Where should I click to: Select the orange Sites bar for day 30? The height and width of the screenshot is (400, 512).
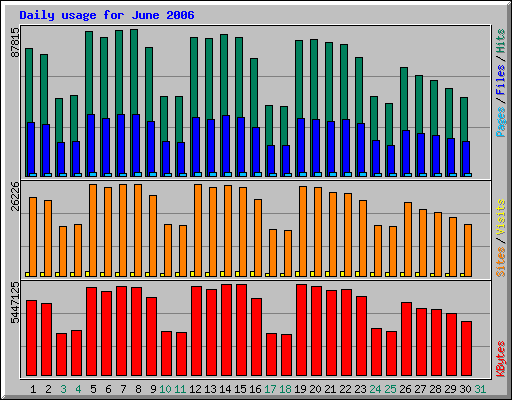[x=468, y=250]
